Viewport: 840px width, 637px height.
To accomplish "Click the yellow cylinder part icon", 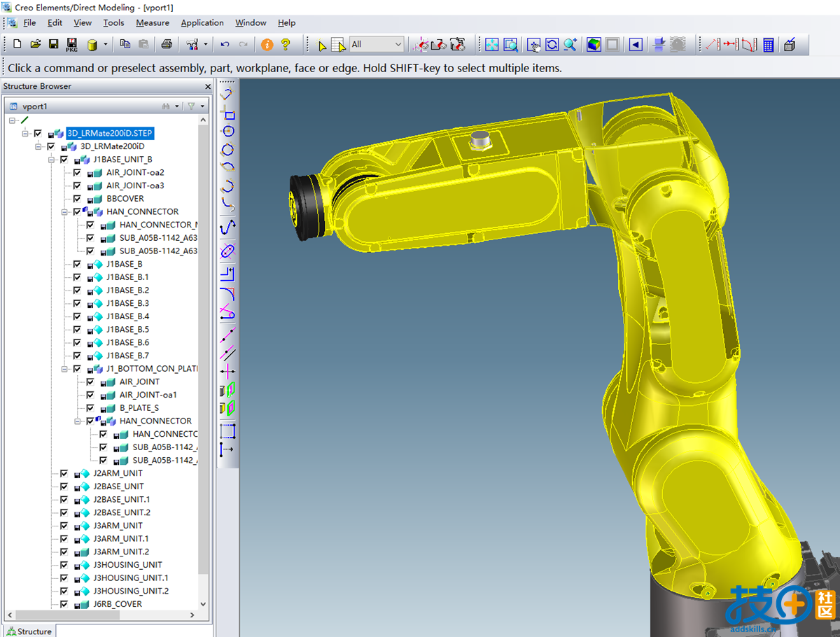I will 92,45.
